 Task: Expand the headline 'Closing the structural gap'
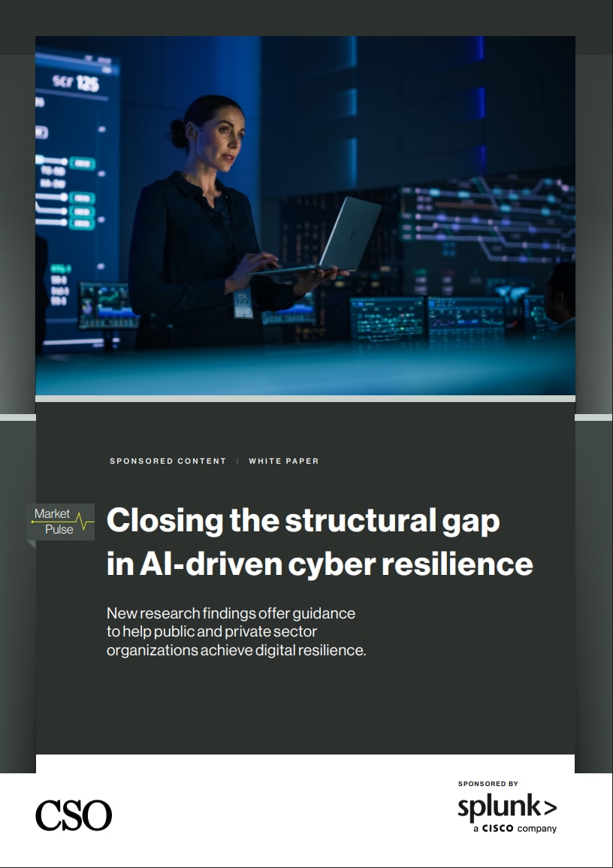[x=303, y=519]
